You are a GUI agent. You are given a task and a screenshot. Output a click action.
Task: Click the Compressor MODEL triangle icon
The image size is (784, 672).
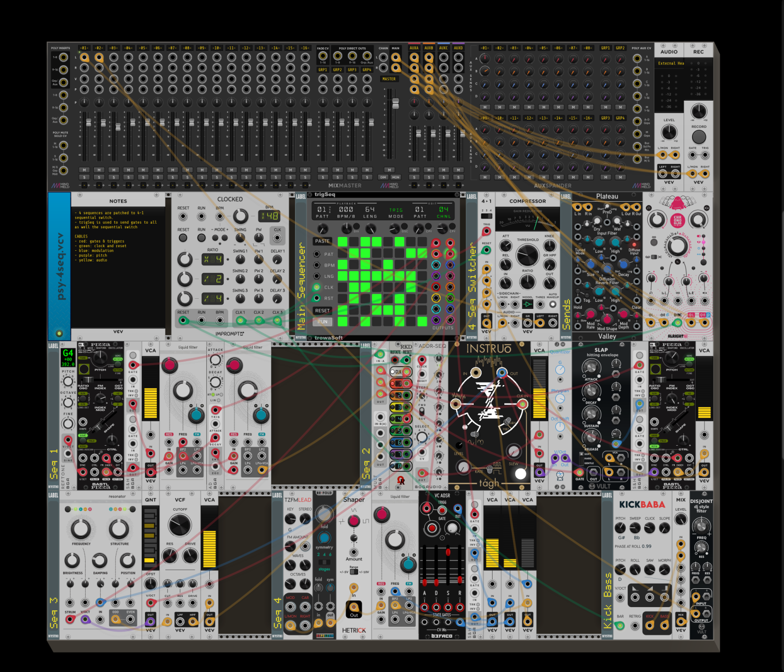528,304
